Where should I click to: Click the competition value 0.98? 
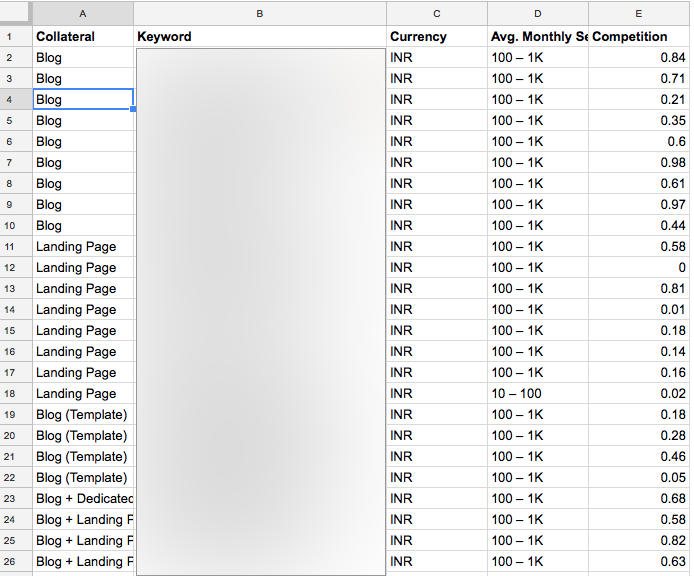click(x=639, y=163)
